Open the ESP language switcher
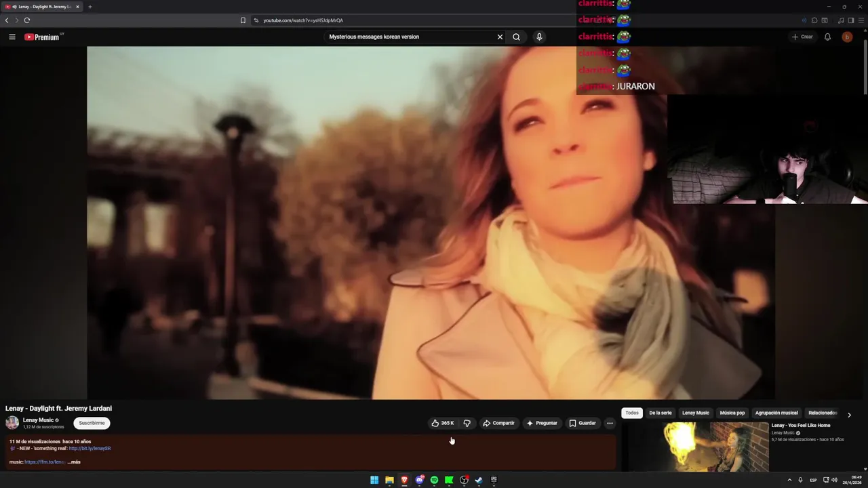This screenshot has width=868, height=488. coord(813,480)
